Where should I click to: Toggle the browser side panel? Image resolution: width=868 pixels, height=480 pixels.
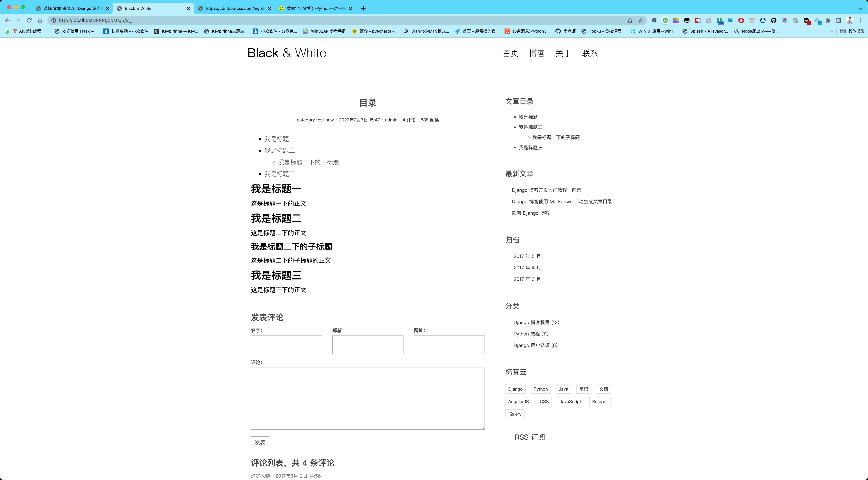pyautogui.click(x=839, y=20)
